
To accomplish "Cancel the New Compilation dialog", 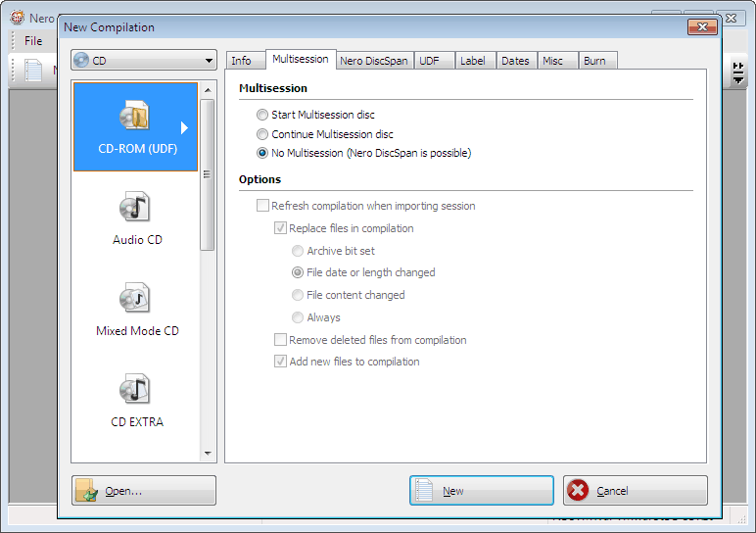I will click(636, 491).
